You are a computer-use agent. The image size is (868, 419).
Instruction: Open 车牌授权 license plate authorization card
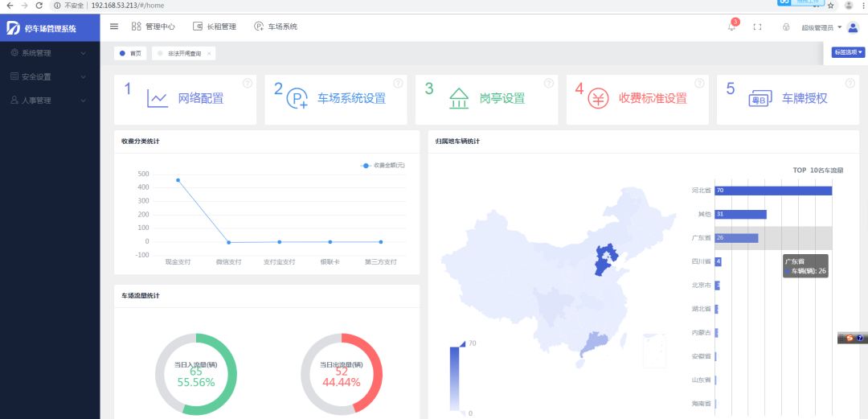(x=788, y=99)
